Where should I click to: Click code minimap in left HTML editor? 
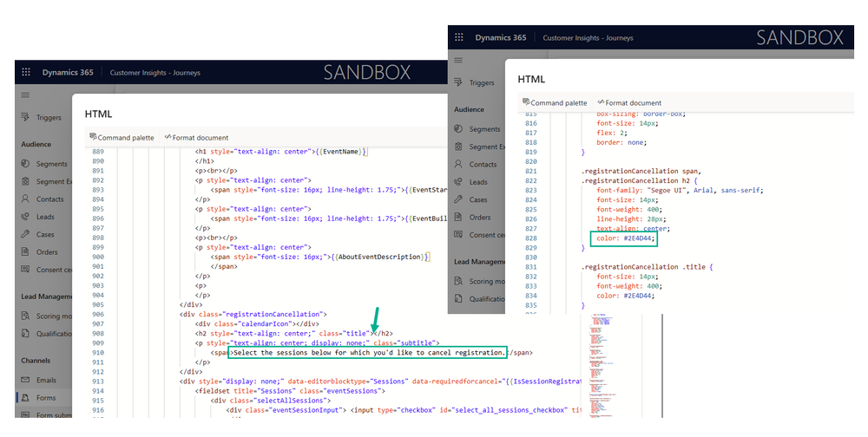603,365
